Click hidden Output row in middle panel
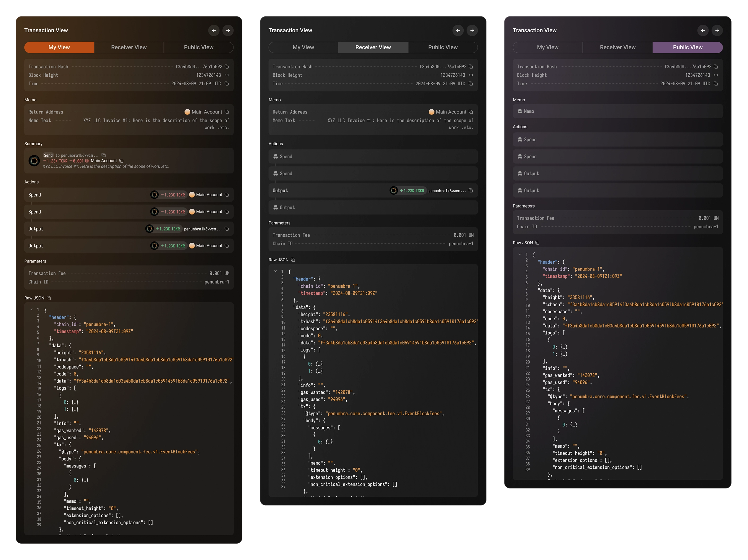This screenshot has height=560, width=748. click(x=373, y=208)
